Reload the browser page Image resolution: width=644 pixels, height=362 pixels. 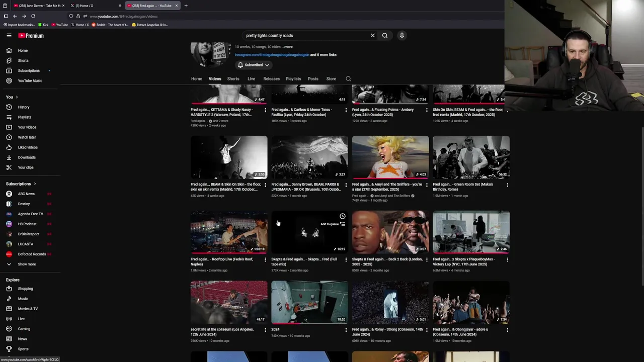(x=33, y=16)
